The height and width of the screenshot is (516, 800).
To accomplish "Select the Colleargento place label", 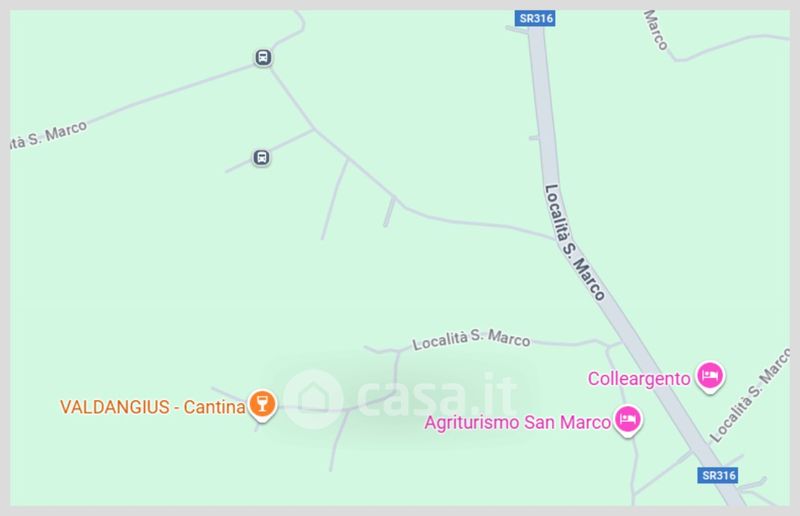I will click(x=639, y=379).
